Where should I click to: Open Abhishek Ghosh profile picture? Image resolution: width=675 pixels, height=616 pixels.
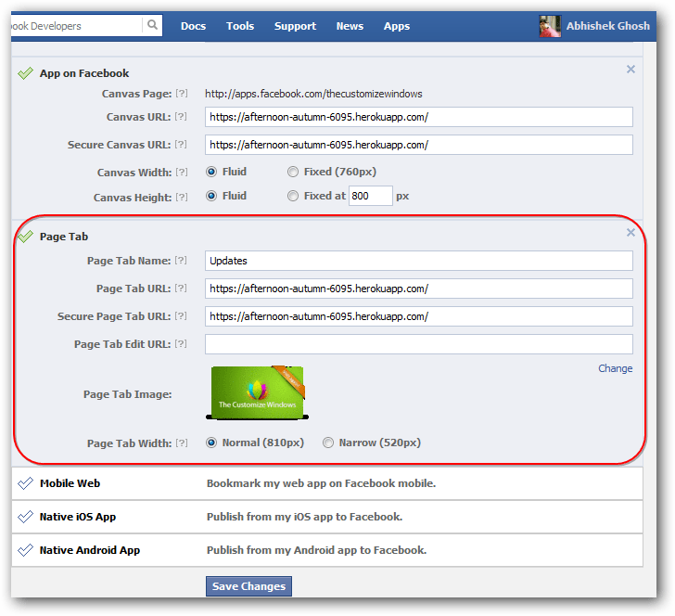pyautogui.click(x=550, y=26)
